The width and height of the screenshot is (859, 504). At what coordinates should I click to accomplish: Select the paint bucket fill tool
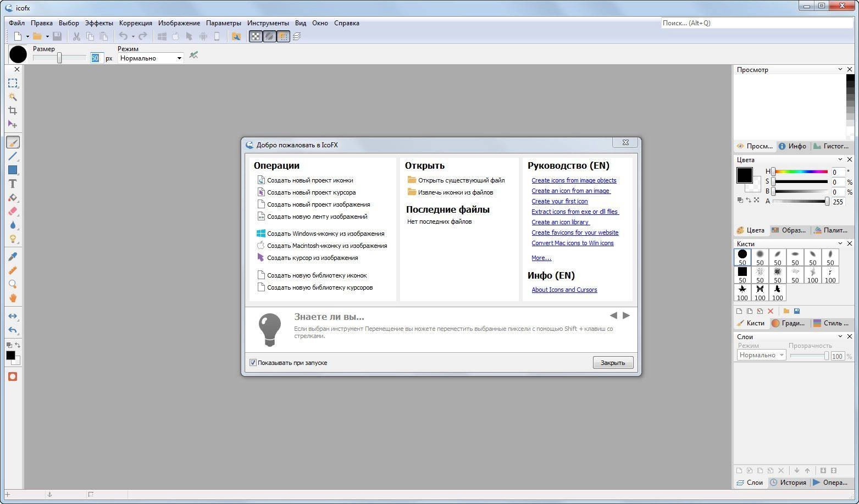(x=13, y=197)
